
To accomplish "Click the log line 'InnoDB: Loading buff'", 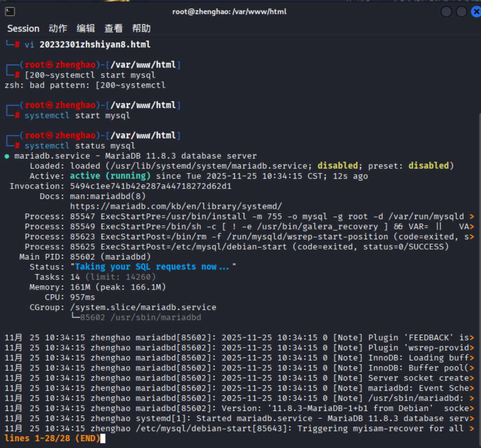I will 239,358.
